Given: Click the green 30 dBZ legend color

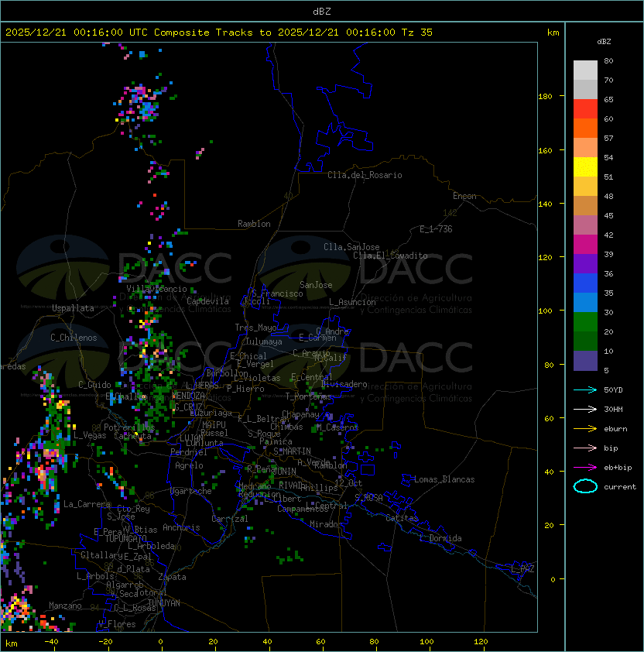Looking at the screenshot, I should coord(585,321).
